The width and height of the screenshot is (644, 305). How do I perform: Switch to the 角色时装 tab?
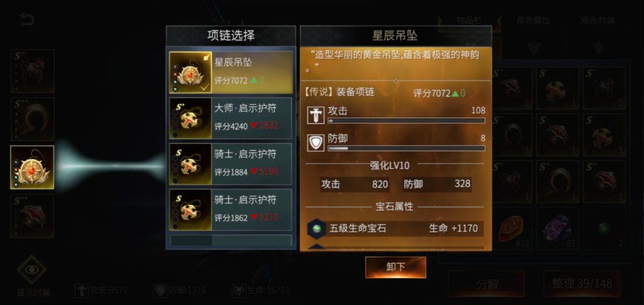click(597, 20)
